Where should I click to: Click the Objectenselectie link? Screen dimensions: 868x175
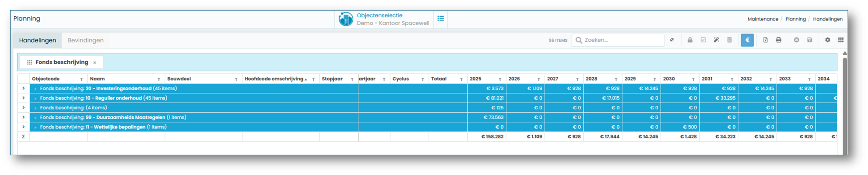pyautogui.click(x=379, y=15)
